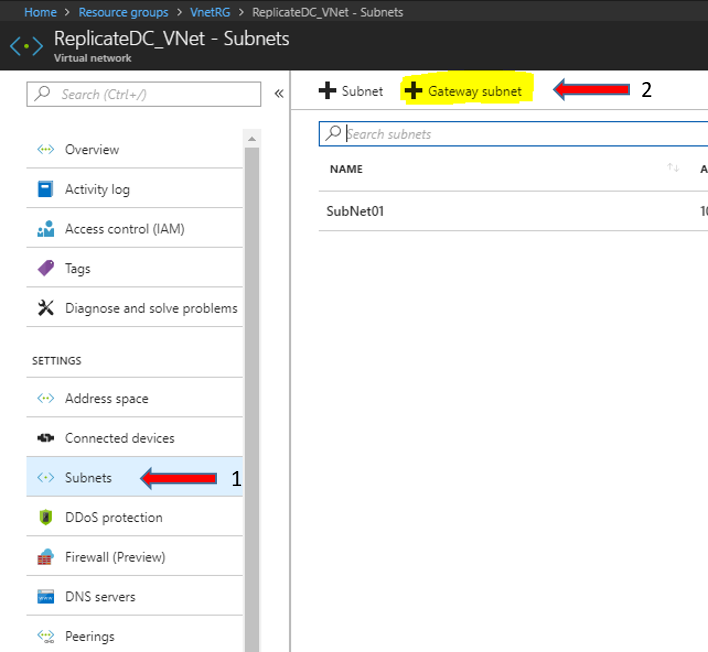The width and height of the screenshot is (708, 652).
Task: Click the Peerings icon
Action: pos(46,636)
